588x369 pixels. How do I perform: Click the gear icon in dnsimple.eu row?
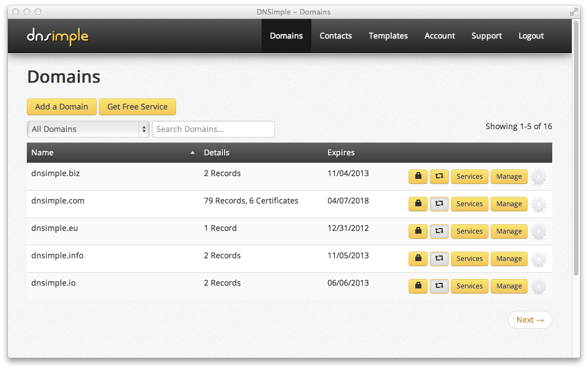[x=539, y=231]
